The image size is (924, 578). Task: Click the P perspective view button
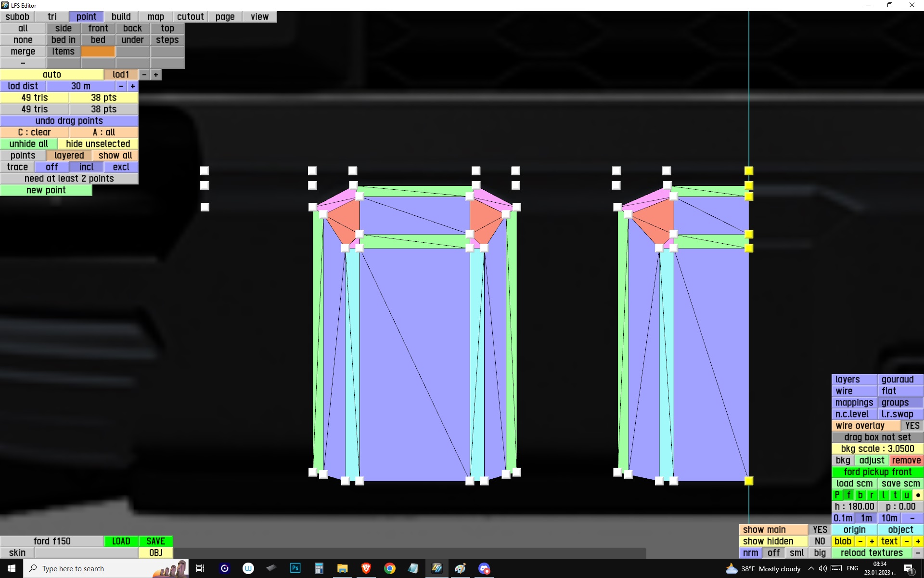(837, 495)
